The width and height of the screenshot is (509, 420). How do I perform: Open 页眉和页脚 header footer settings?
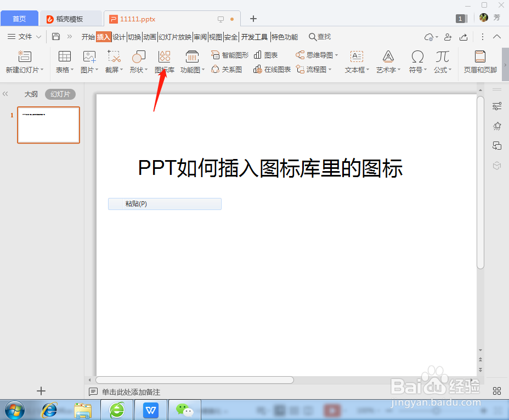click(480, 61)
